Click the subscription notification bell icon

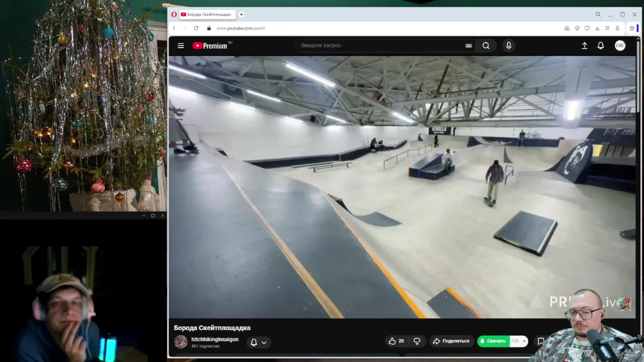click(254, 342)
